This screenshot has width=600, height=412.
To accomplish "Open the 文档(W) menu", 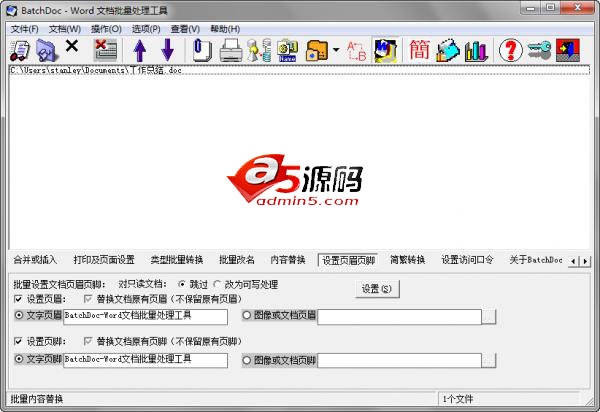I will pos(65,29).
